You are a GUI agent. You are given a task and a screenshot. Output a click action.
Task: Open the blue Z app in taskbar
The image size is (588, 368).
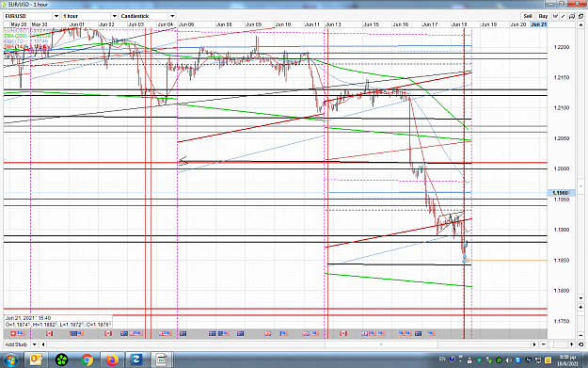coord(135,360)
